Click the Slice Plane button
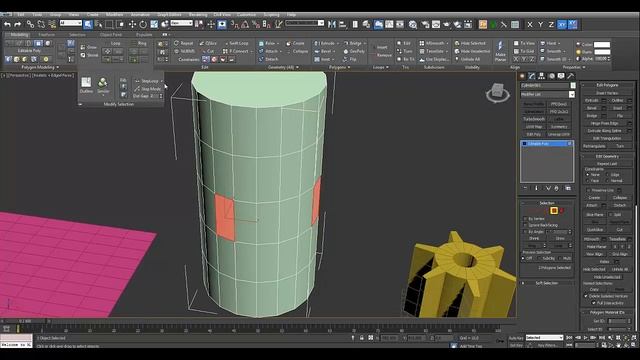 point(595,214)
